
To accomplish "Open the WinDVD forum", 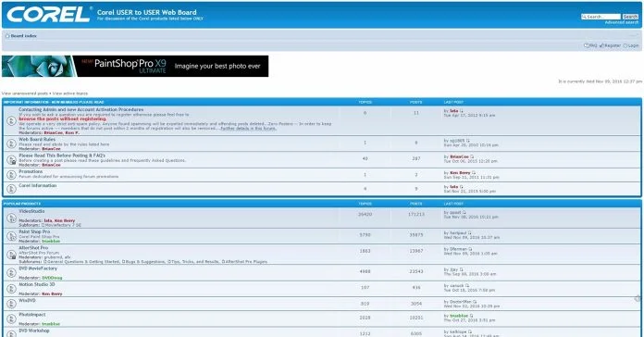I will tap(27, 300).
